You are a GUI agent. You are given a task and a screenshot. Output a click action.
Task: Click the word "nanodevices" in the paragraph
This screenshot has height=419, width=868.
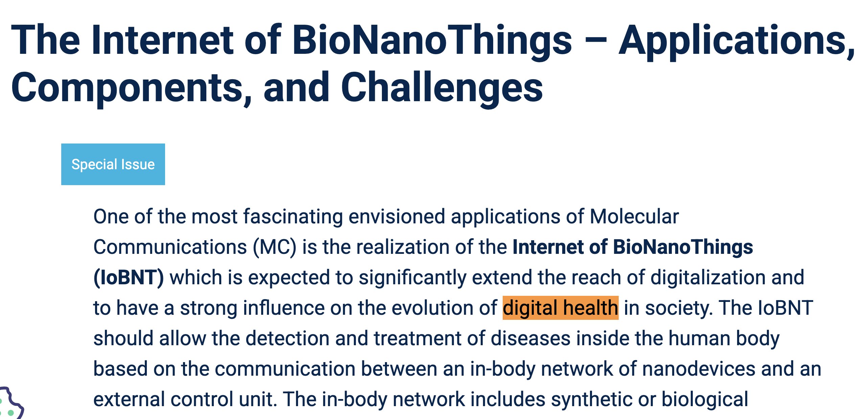point(699,369)
